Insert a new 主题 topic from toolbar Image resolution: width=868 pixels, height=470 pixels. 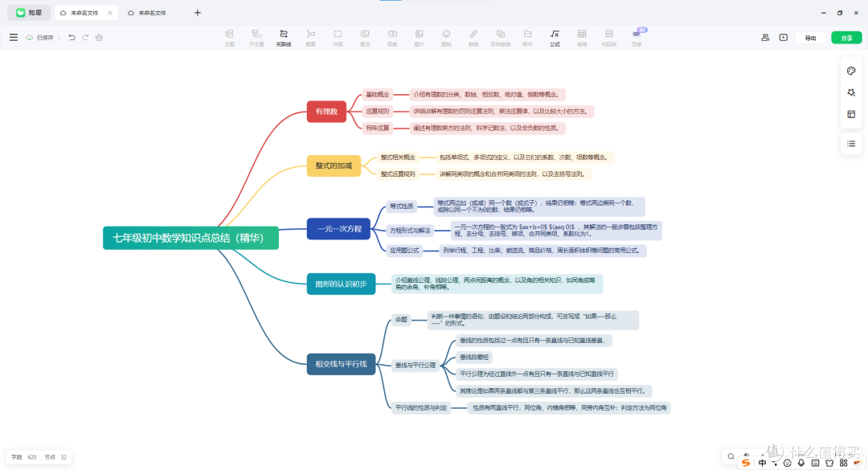(229, 38)
